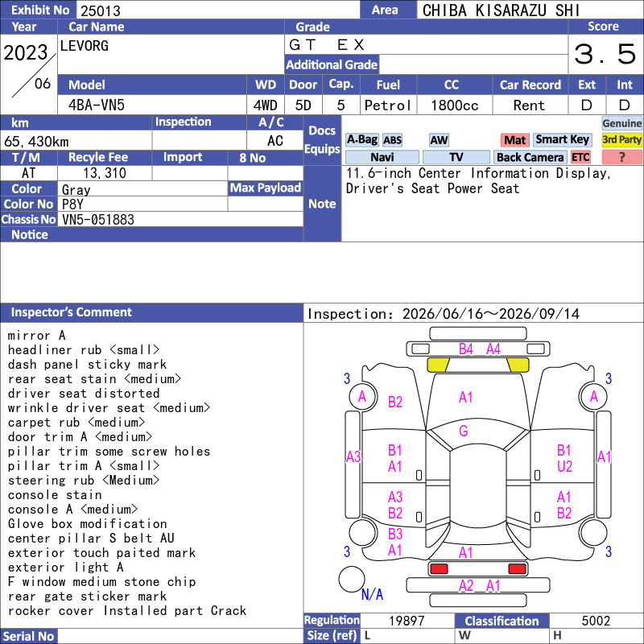Click the A3 left side sill mark
The width and height of the screenshot is (644, 644).
pyautogui.click(x=353, y=456)
